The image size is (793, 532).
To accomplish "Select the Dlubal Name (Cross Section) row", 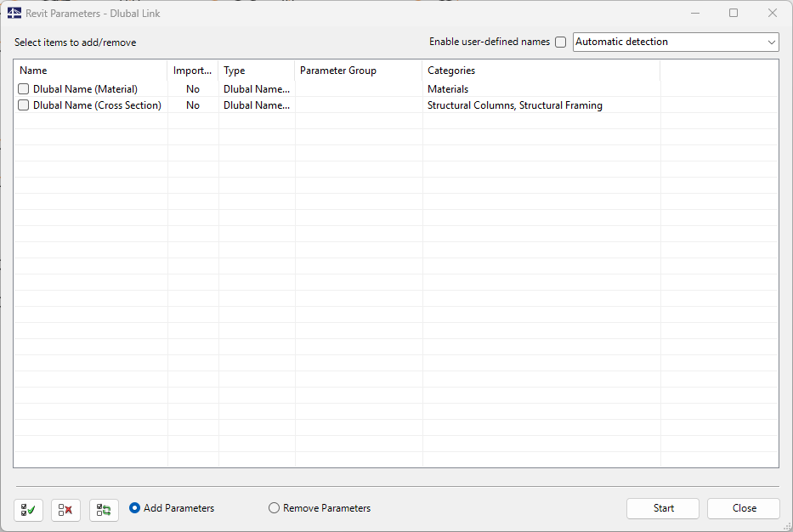I will click(x=102, y=105).
